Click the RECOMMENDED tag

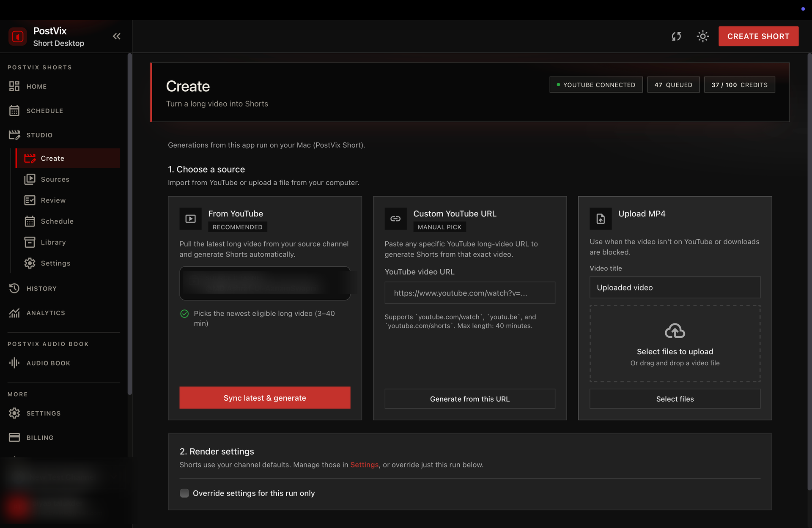tap(238, 227)
